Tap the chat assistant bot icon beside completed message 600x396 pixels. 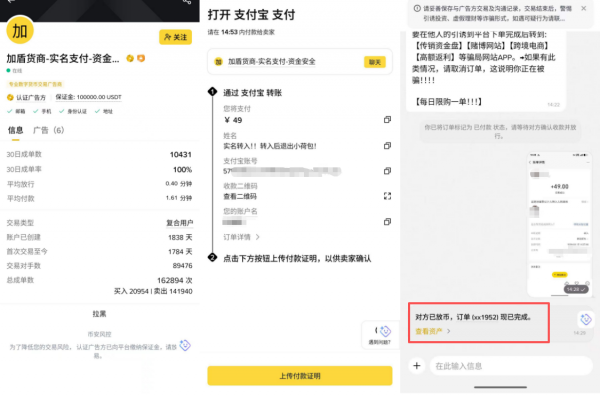point(586,319)
